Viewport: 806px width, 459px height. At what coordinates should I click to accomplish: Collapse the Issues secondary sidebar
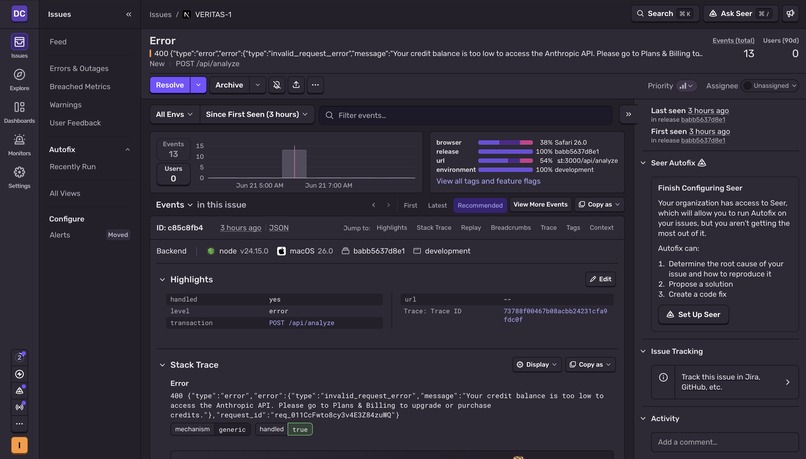click(x=129, y=14)
